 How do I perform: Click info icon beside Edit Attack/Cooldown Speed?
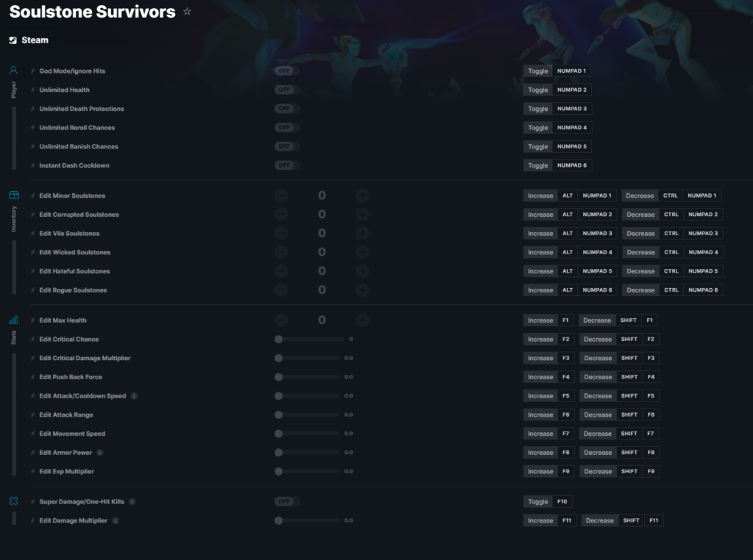(x=134, y=396)
